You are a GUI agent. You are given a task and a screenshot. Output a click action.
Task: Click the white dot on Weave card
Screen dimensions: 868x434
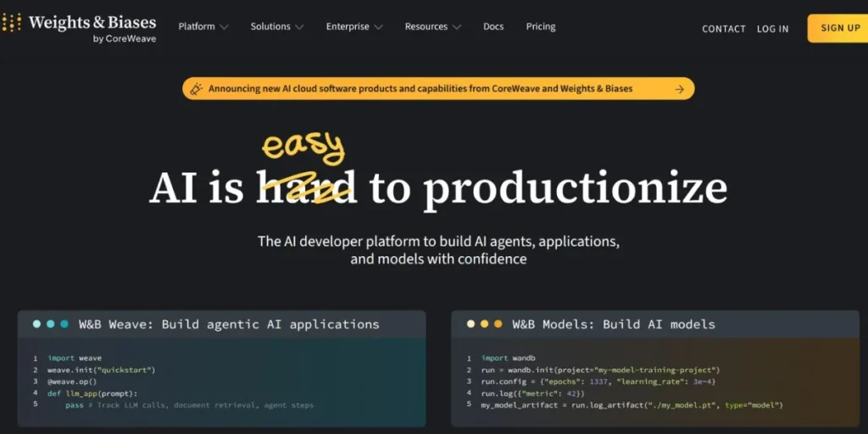(x=36, y=324)
